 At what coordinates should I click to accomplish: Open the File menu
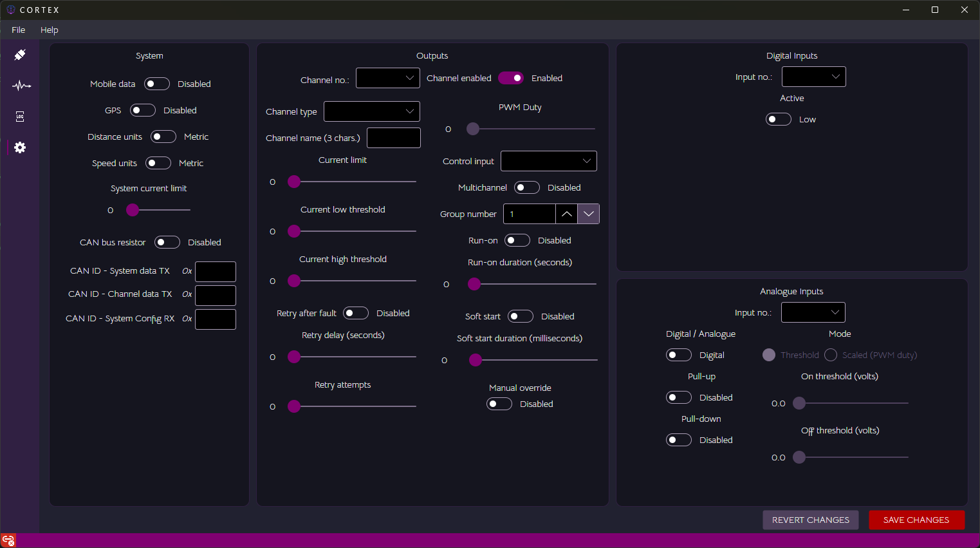point(19,30)
